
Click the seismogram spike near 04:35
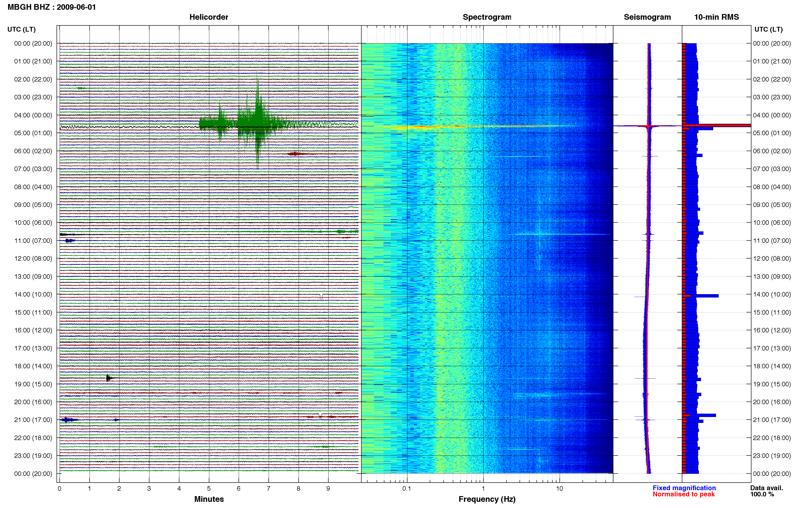coord(648,126)
